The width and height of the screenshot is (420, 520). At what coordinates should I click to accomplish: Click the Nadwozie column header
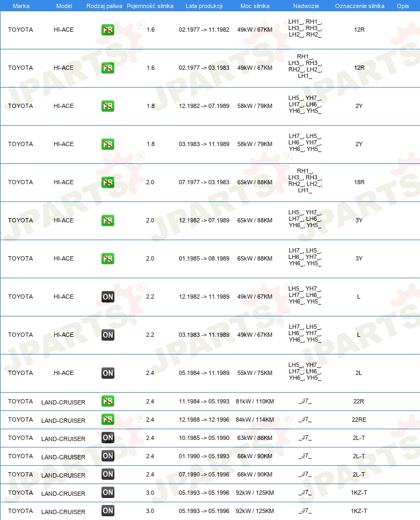coord(306,6)
